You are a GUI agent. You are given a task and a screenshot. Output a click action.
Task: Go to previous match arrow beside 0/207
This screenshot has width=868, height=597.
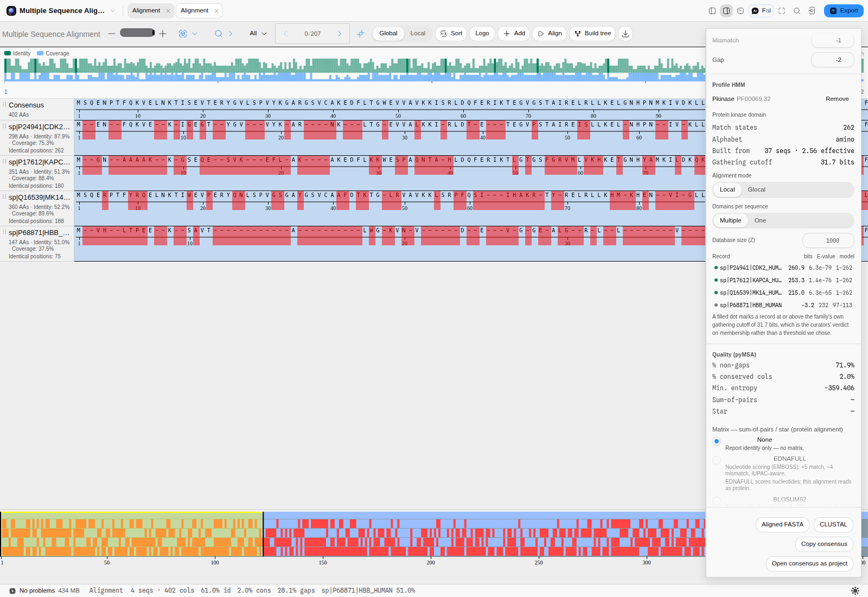[x=285, y=34]
